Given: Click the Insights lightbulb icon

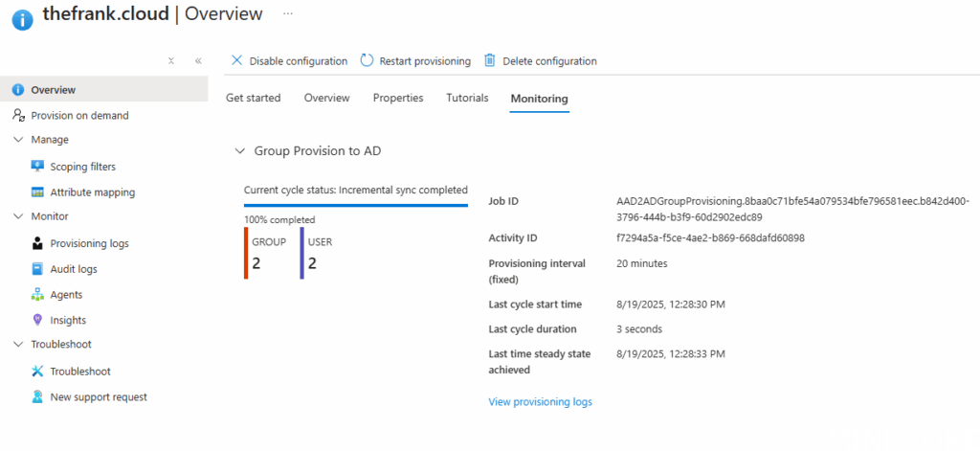Looking at the screenshot, I should [x=37, y=320].
